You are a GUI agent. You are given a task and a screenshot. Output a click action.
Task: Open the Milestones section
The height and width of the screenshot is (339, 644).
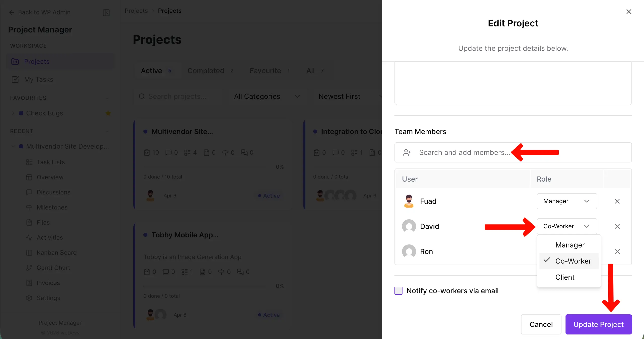pyautogui.click(x=52, y=207)
